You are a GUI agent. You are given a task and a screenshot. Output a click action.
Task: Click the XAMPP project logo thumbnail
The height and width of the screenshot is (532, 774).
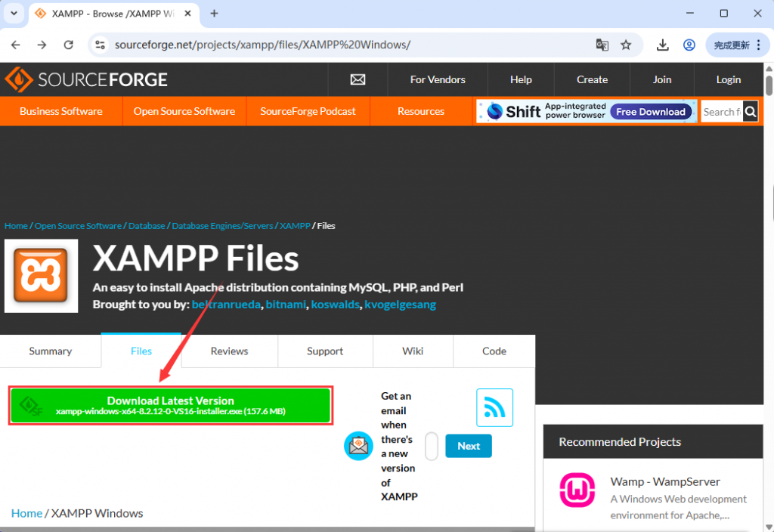[x=41, y=275]
